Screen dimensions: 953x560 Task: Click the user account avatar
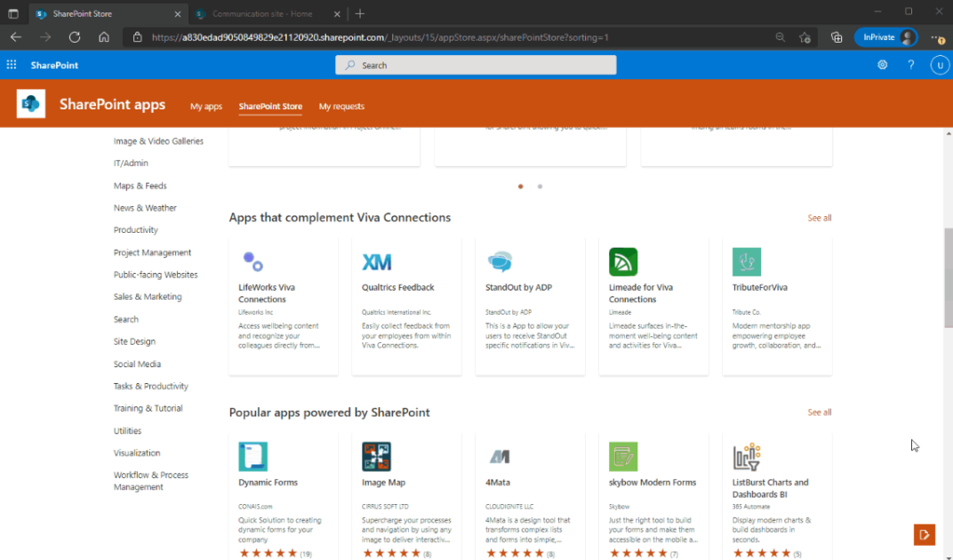(x=941, y=64)
